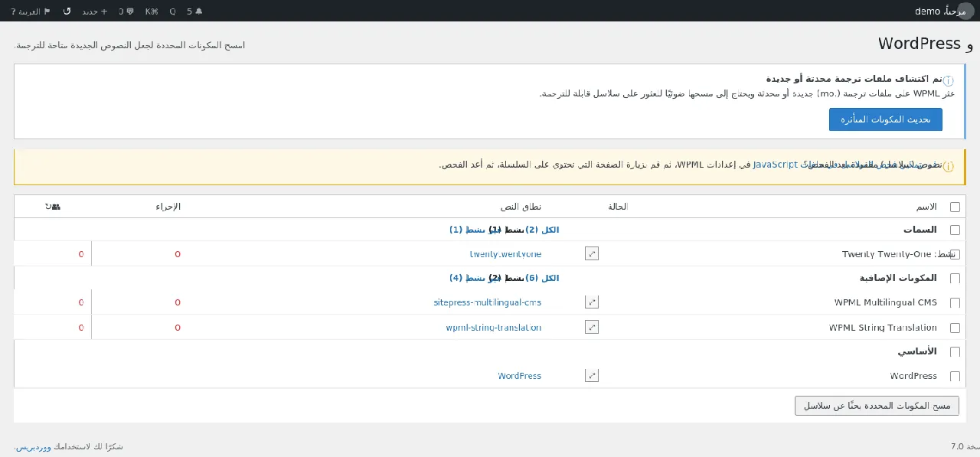Click تحديث المكونات المتأثرة blue button

pos(886,119)
